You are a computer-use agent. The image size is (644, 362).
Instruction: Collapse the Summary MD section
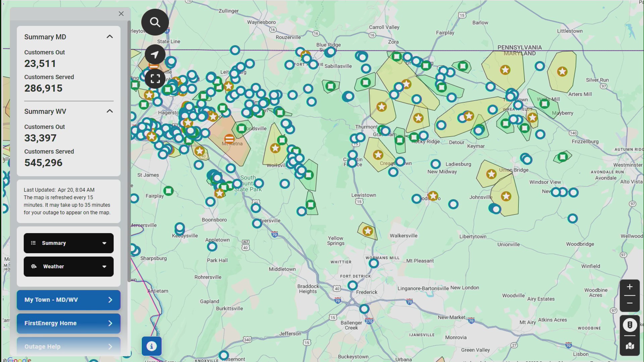pyautogui.click(x=110, y=37)
